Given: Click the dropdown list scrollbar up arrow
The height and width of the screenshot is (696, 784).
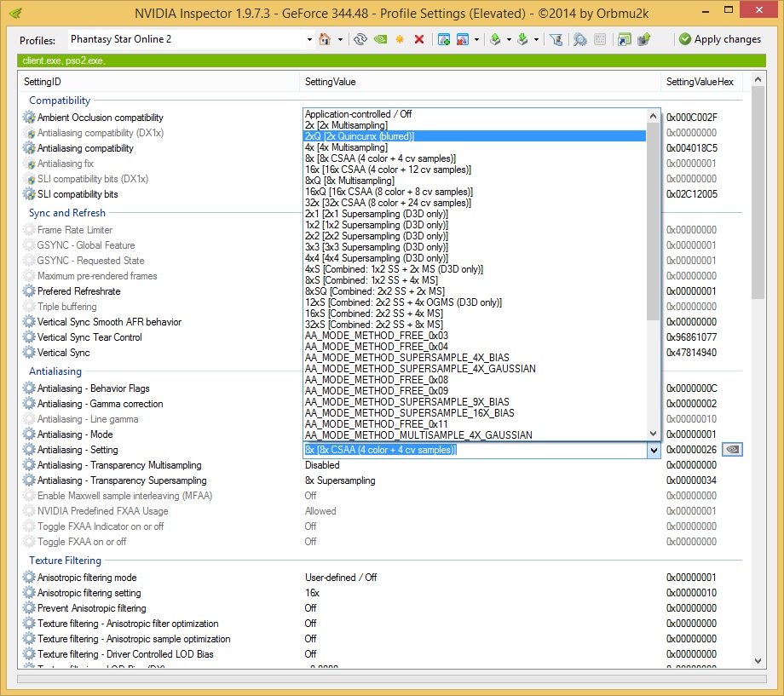Looking at the screenshot, I should click(653, 116).
